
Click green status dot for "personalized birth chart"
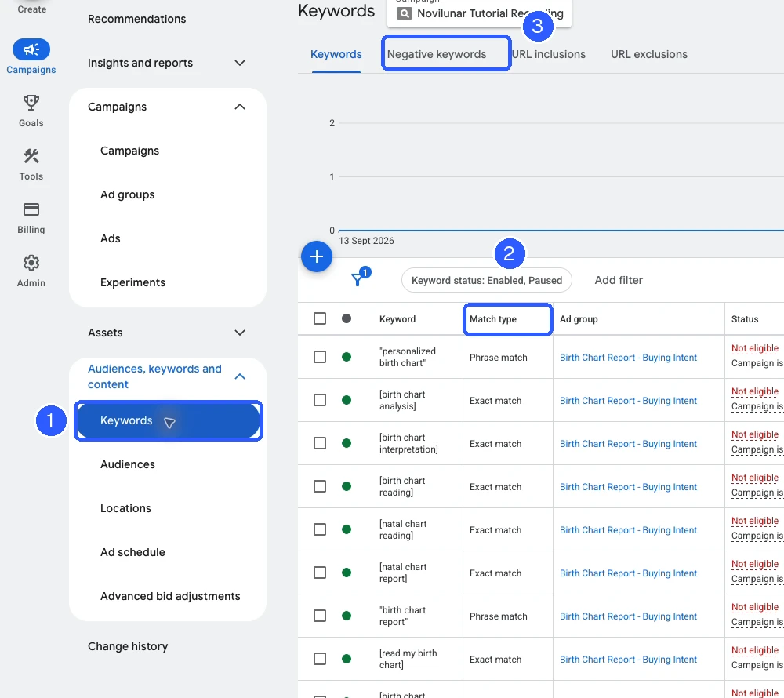pyautogui.click(x=347, y=357)
